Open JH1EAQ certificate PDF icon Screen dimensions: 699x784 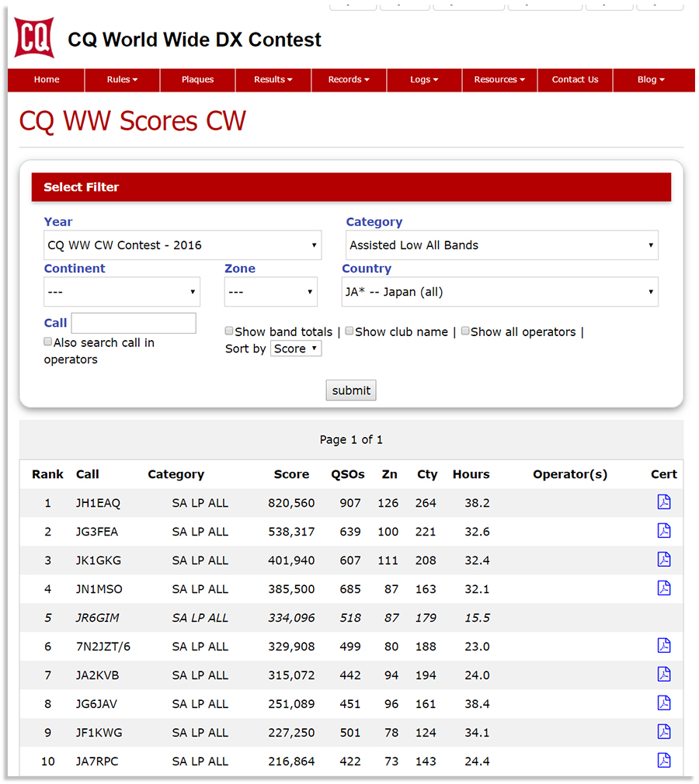click(x=663, y=502)
